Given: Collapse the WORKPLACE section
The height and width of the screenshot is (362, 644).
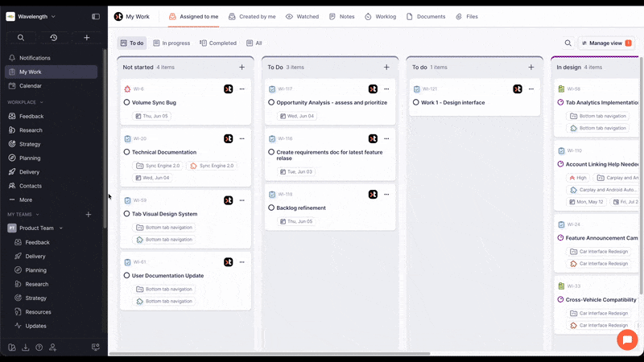Looking at the screenshot, I should (25, 102).
